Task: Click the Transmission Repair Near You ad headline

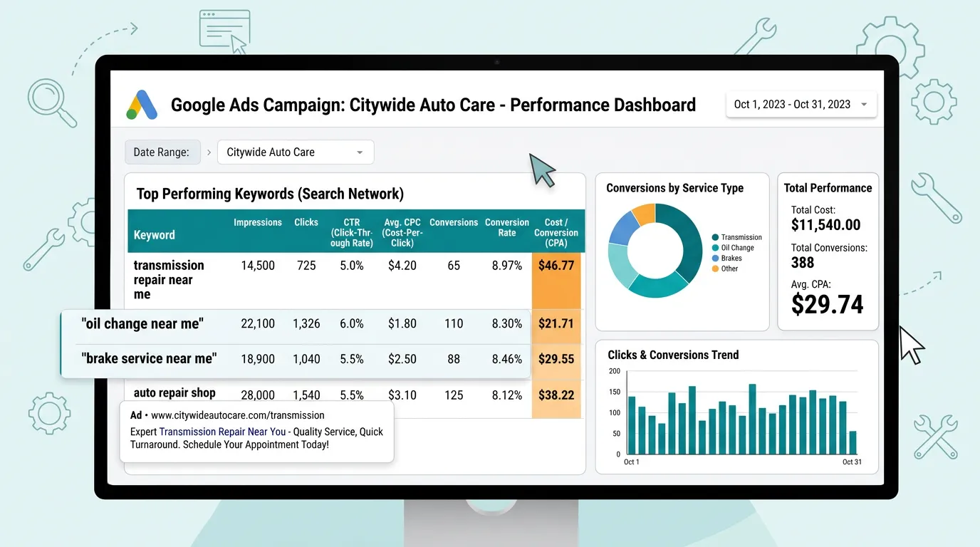Action: tap(223, 432)
